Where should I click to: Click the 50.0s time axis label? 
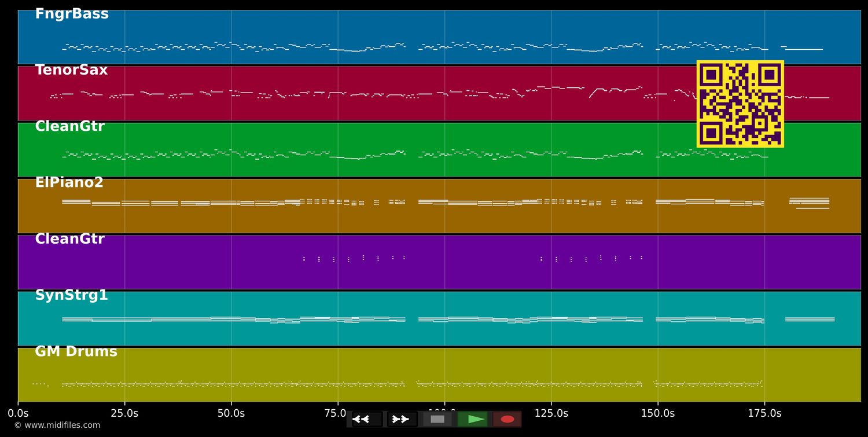tap(231, 413)
